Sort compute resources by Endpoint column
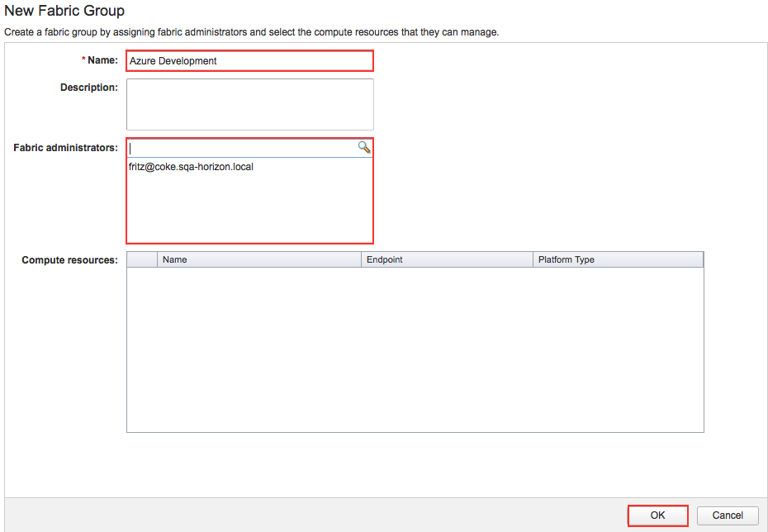This screenshot has width=768, height=532. 447,259
